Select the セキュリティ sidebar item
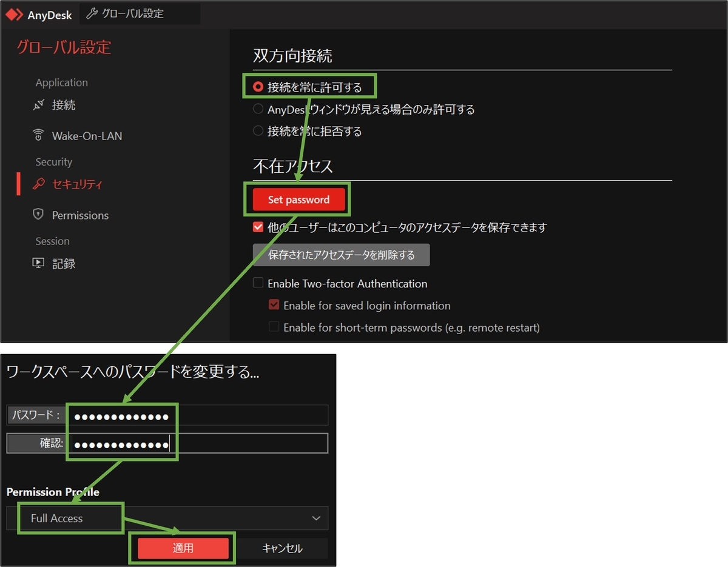This screenshot has width=728, height=567. [77, 184]
